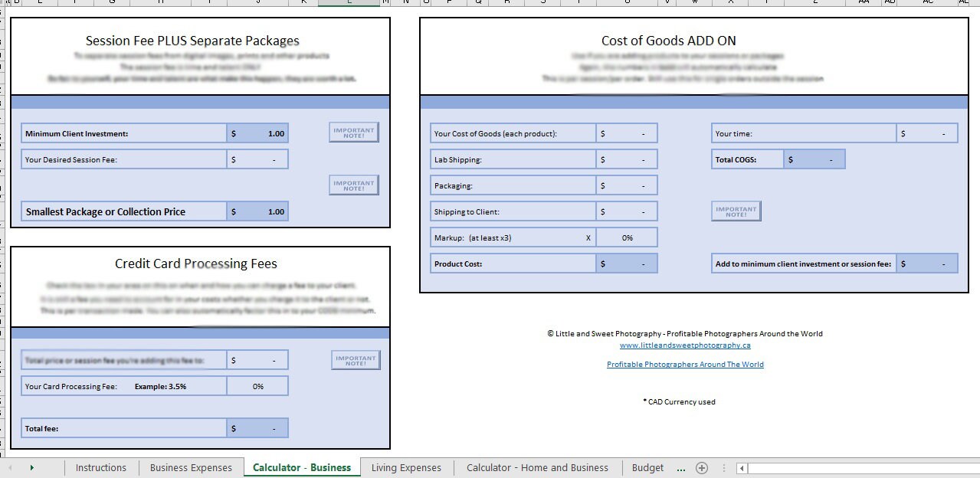Click column header L to select the column
This screenshot has height=478, width=980.
click(350, 4)
